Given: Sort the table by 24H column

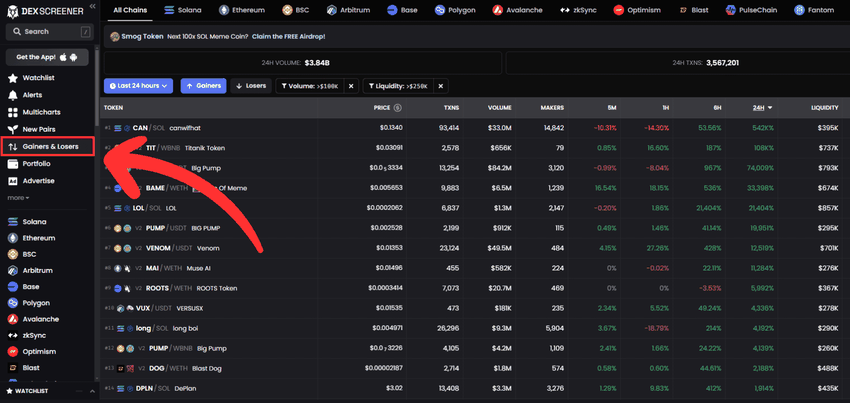Looking at the screenshot, I should pyautogui.click(x=762, y=107).
